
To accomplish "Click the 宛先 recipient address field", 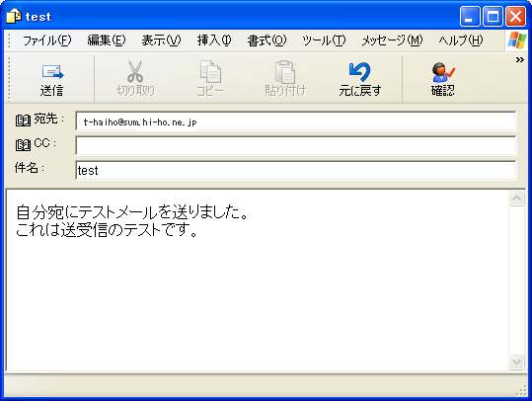I will pos(295,120).
